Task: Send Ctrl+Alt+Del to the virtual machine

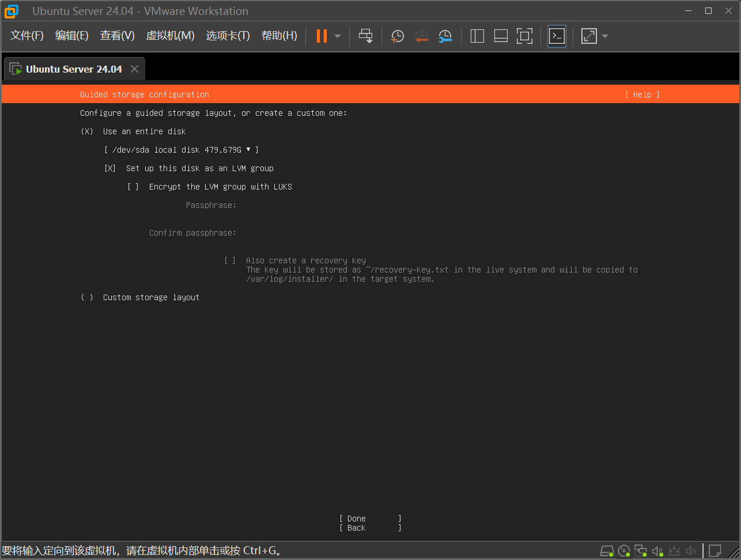Action: point(366,36)
